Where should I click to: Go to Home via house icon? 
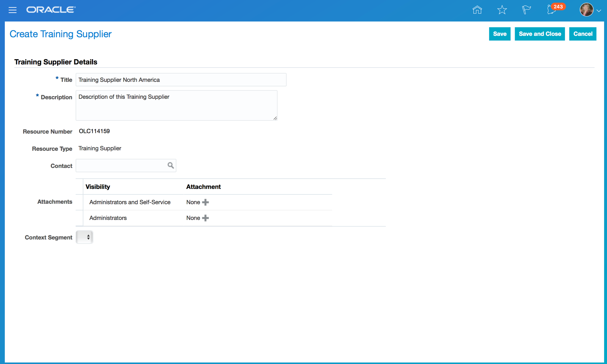click(x=477, y=10)
